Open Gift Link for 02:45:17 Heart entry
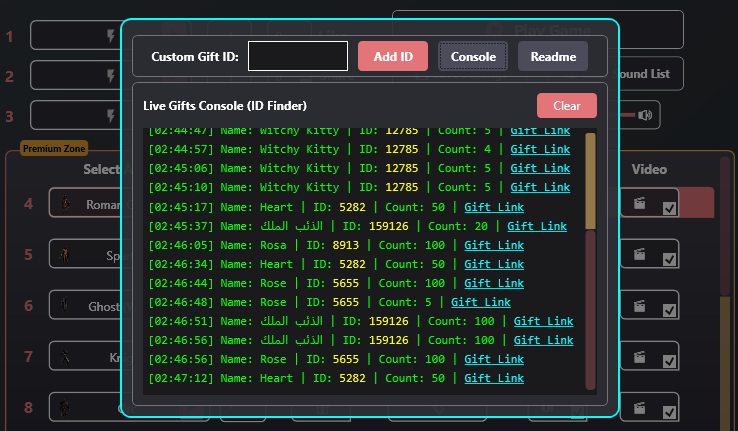The image size is (738, 431). click(494, 207)
